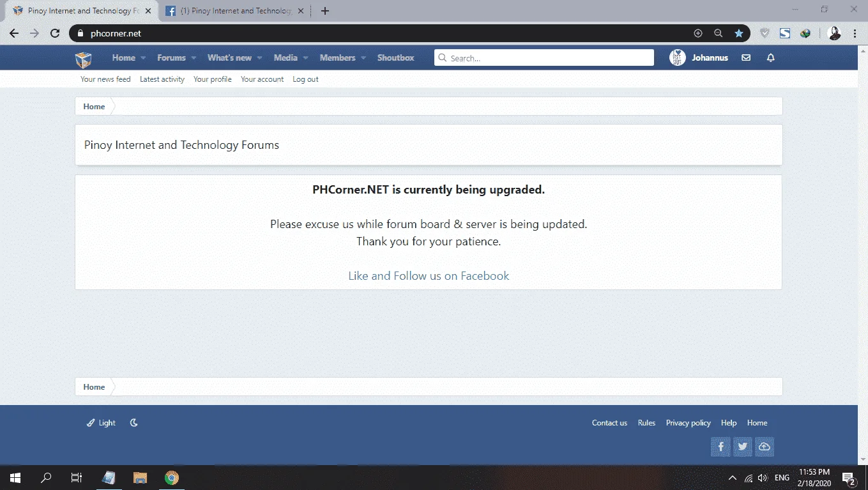Image resolution: width=868 pixels, height=490 pixels.
Task: Click Johannus user avatar
Action: (677, 57)
